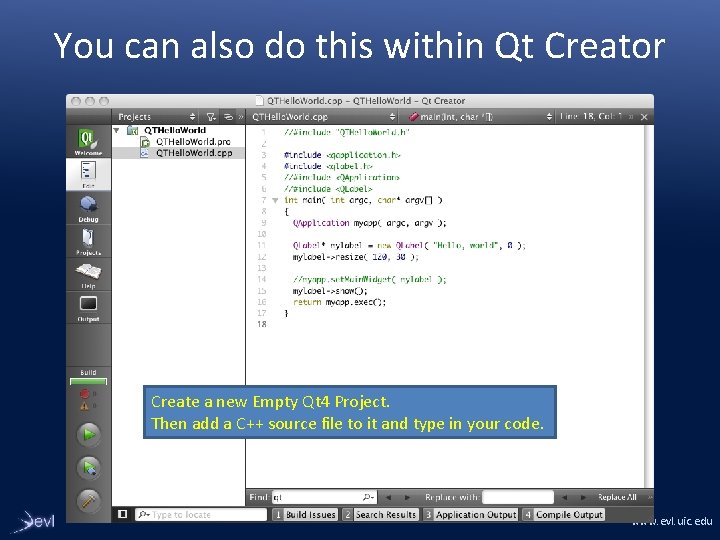
Task: Build project with the hammer icon
Action: point(89,501)
